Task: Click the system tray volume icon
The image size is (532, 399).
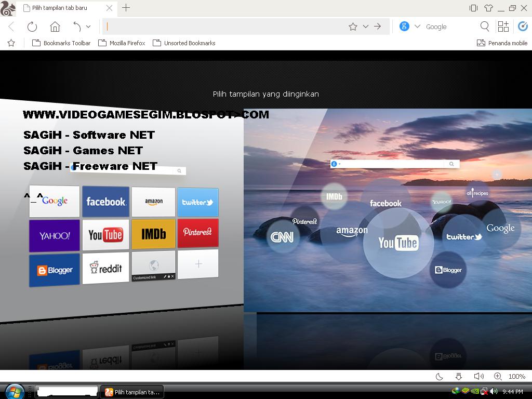Action: (x=494, y=392)
